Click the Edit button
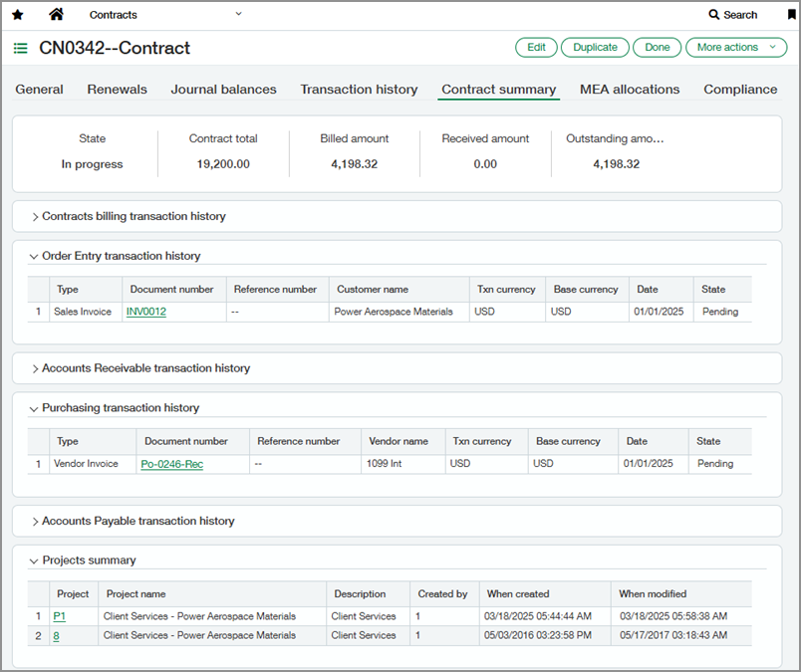The image size is (801, 672). pos(536,47)
